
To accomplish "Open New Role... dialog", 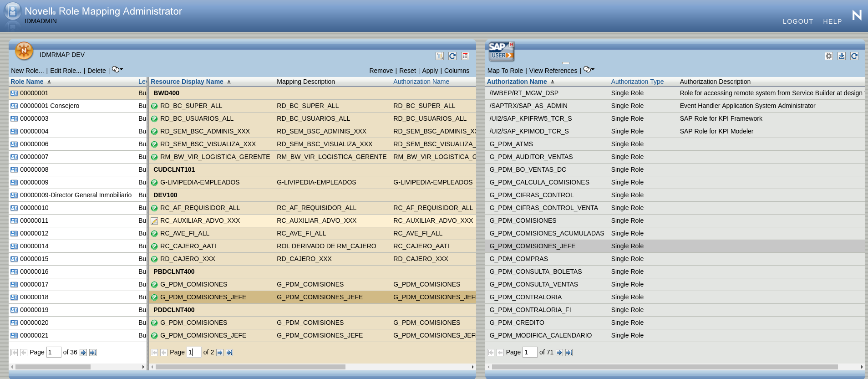I will [x=27, y=71].
